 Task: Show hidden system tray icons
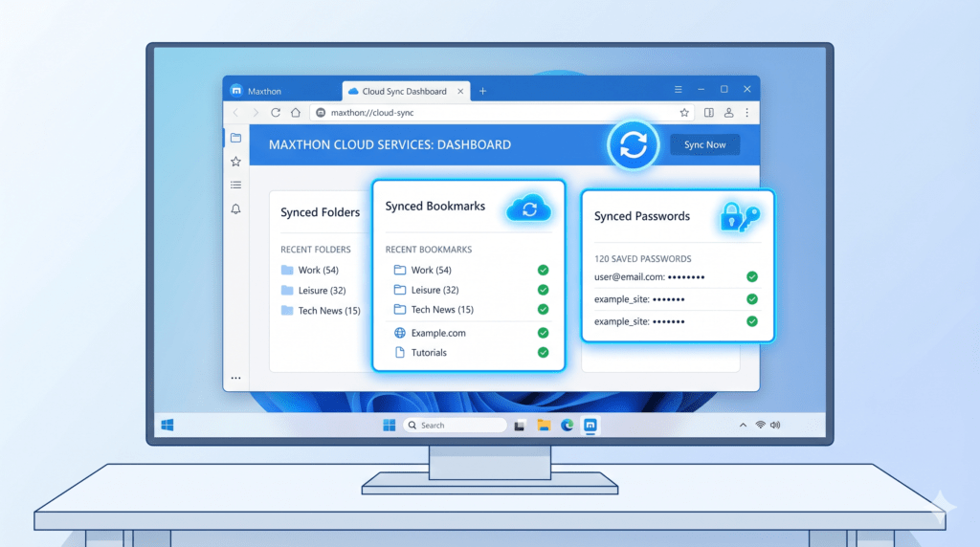[x=743, y=426]
